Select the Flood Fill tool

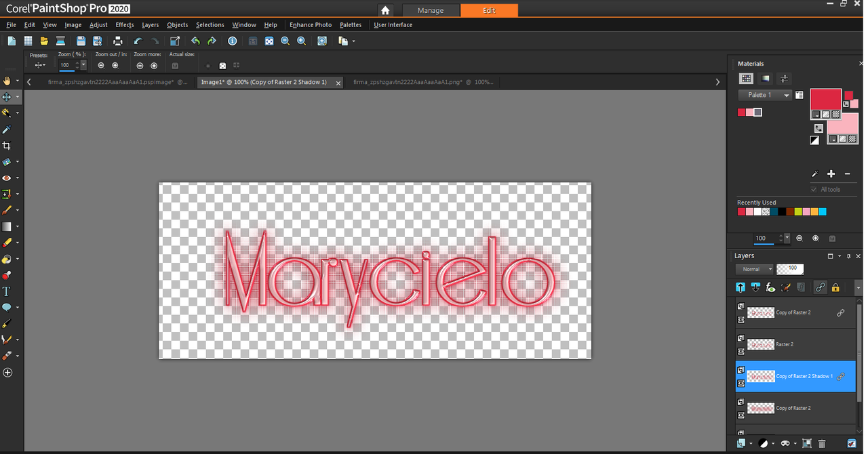[7, 259]
